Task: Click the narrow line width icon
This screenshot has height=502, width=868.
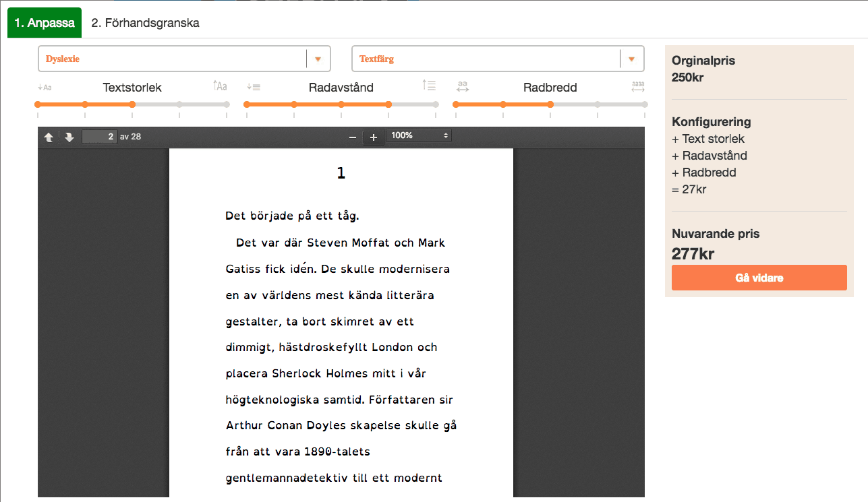Action: [463, 86]
